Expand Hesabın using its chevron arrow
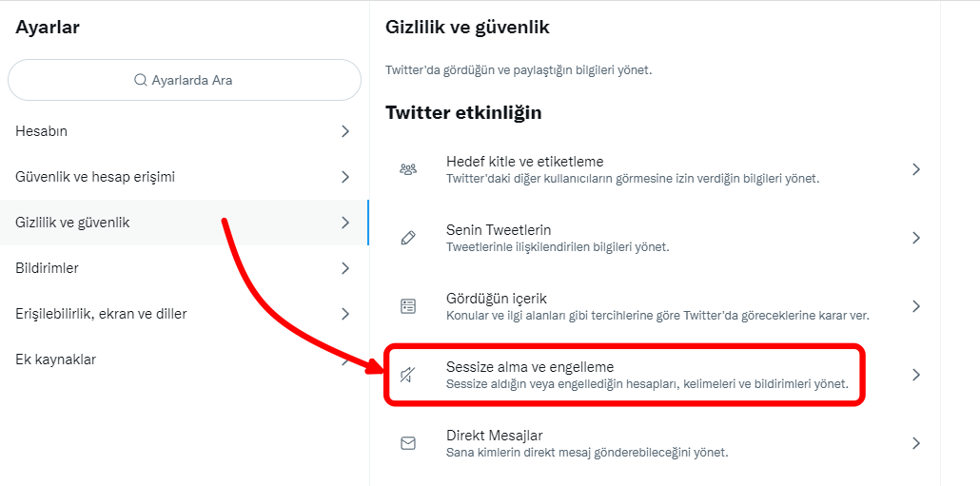980x486 pixels. (345, 131)
